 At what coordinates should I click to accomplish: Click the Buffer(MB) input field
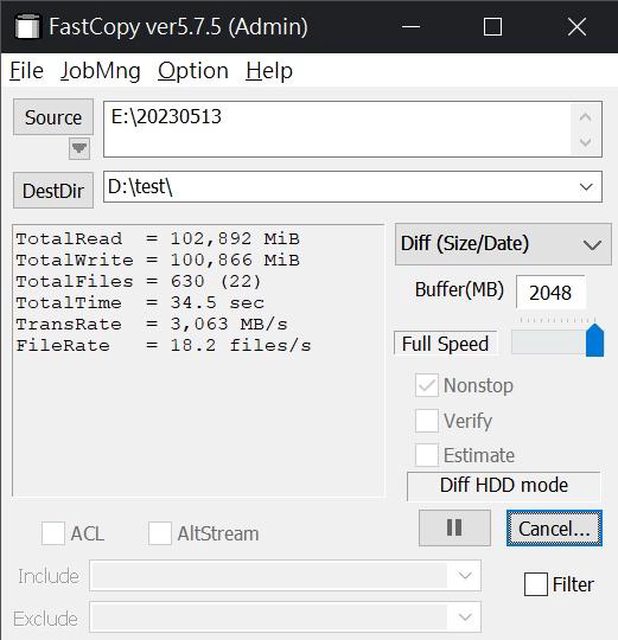coord(550,292)
